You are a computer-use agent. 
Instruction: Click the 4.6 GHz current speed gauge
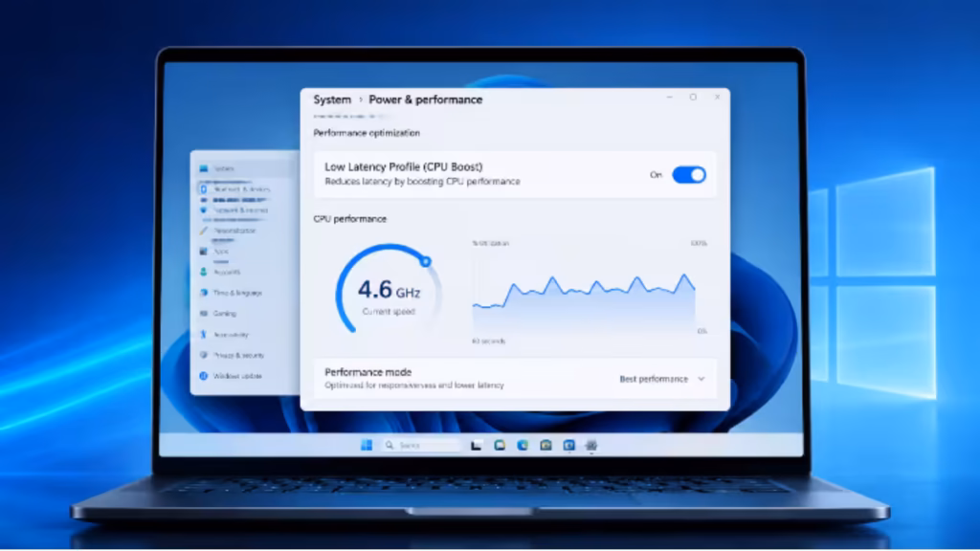[x=389, y=290]
